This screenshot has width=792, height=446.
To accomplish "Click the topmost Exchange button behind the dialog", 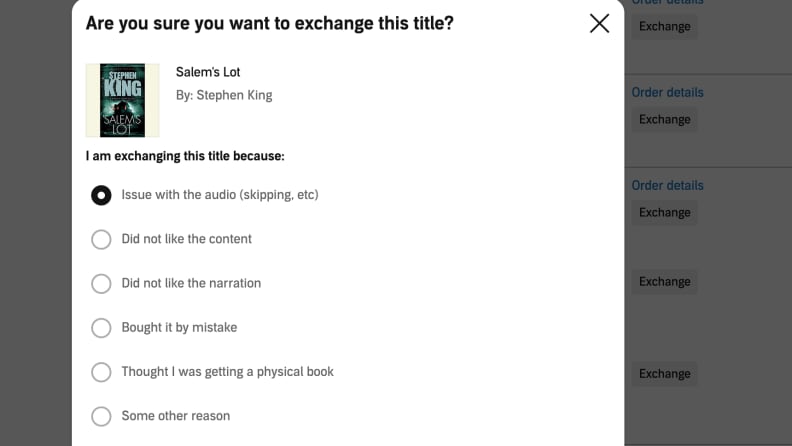I will [x=664, y=26].
